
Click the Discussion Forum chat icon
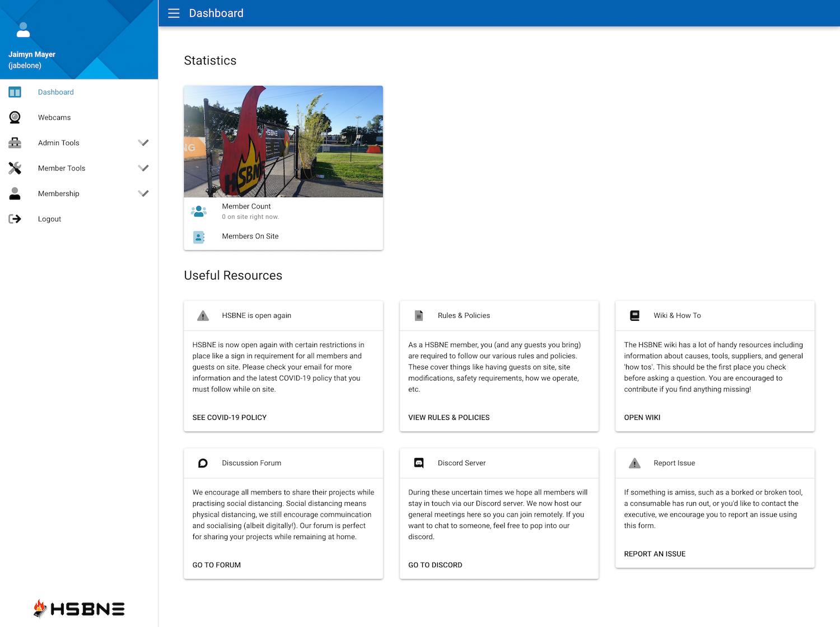point(203,463)
